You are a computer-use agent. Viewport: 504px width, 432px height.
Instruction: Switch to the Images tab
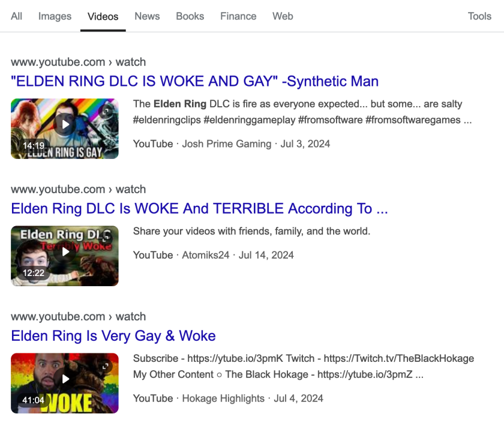(x=55, y=16)
